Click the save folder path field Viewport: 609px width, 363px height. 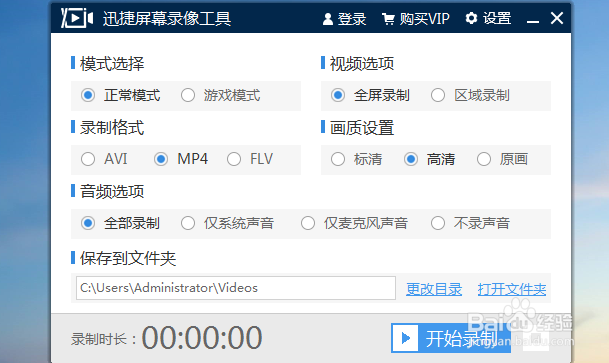click(x=236, y=288)
